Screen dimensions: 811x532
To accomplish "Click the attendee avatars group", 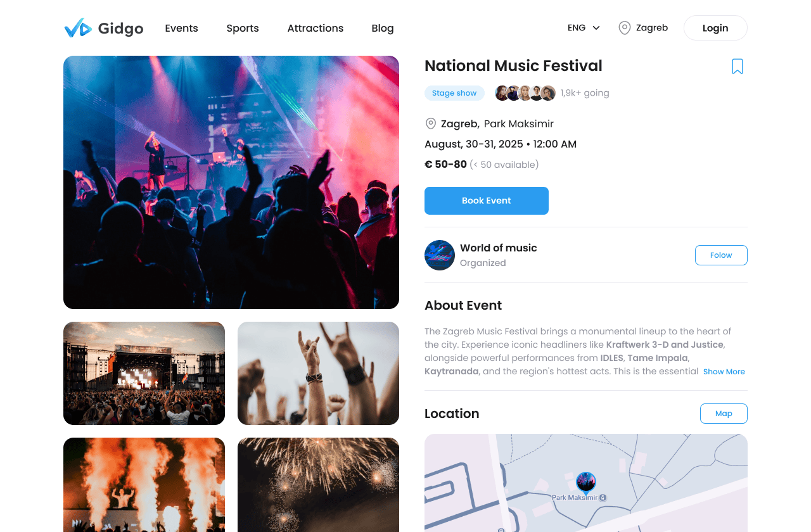I will pyautogui.click(x=525, y=93).
